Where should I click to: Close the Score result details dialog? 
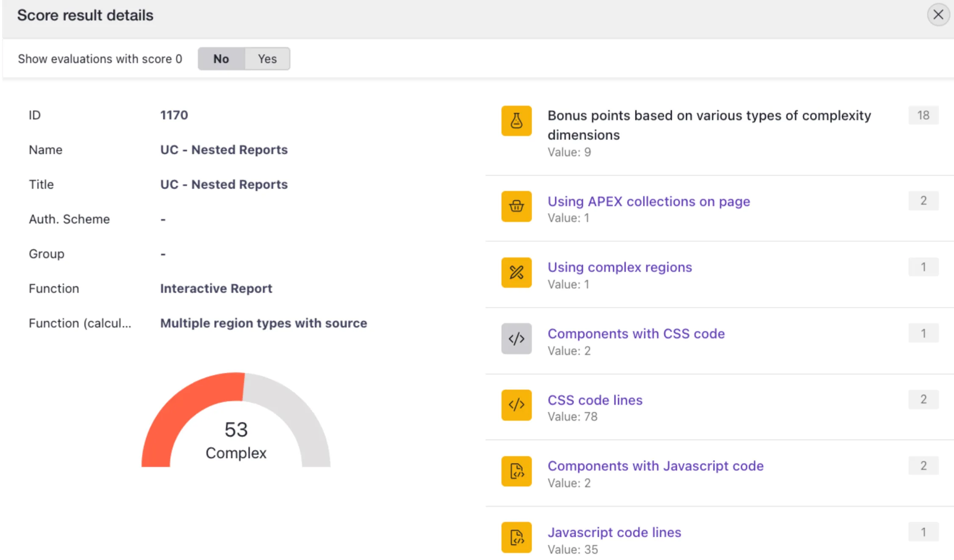tap(938, 15)
